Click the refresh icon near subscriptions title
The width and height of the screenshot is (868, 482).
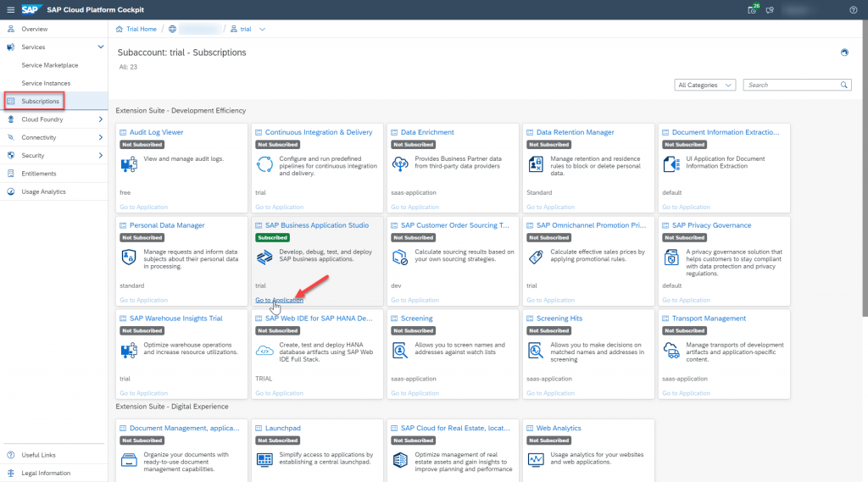[x=844, y=53]
